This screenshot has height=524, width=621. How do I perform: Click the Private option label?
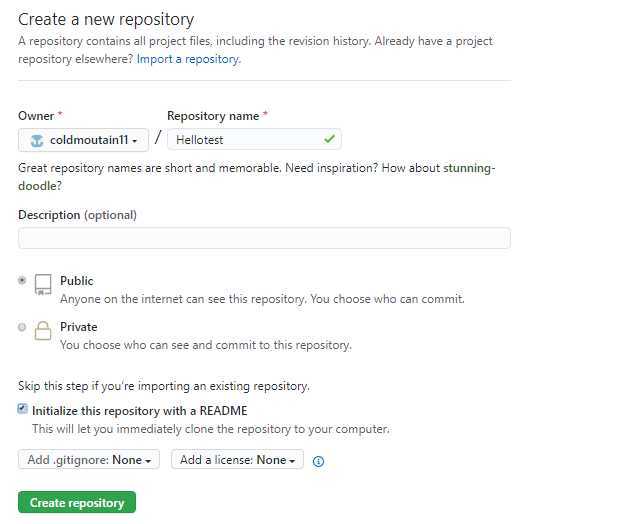click(78, 327)
